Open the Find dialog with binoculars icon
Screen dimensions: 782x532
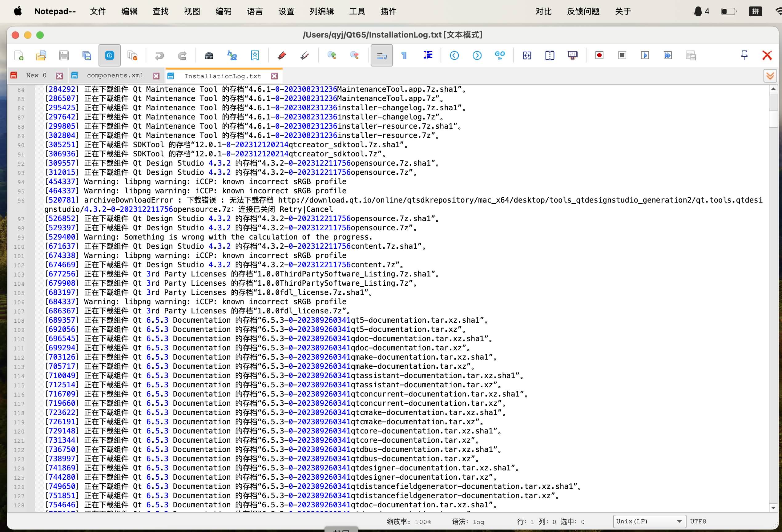[x=209, y=55]
